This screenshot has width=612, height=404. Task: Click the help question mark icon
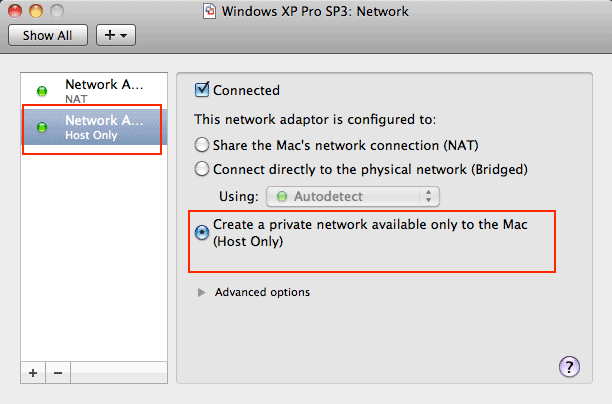571,366
